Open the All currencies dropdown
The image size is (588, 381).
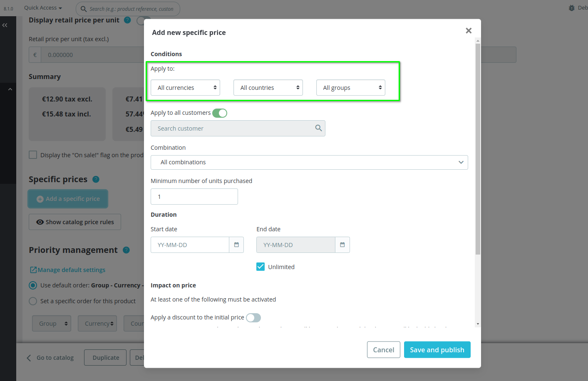tap(185, 87)
